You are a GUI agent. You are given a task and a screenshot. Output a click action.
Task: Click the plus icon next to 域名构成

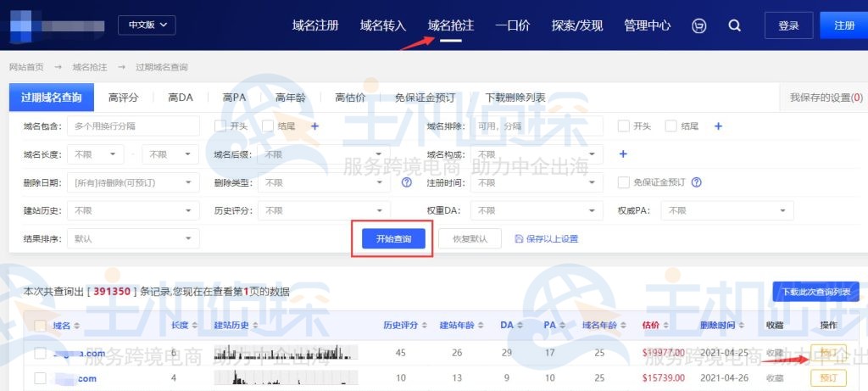623,154
